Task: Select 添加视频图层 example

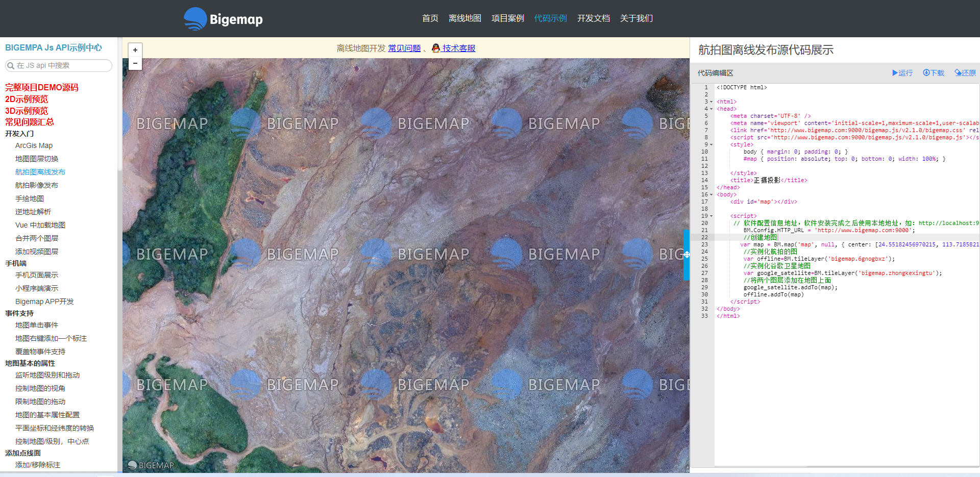Action: click(x=37, y=252)
